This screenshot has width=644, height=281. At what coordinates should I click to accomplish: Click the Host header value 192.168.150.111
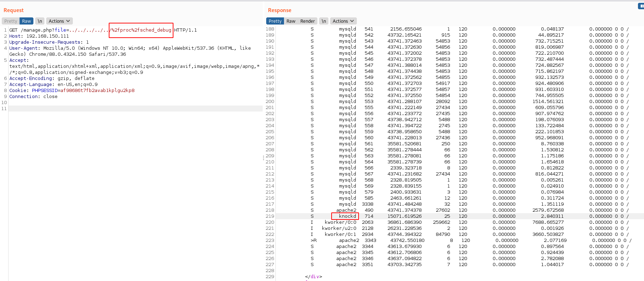click(x=48, y=36)
